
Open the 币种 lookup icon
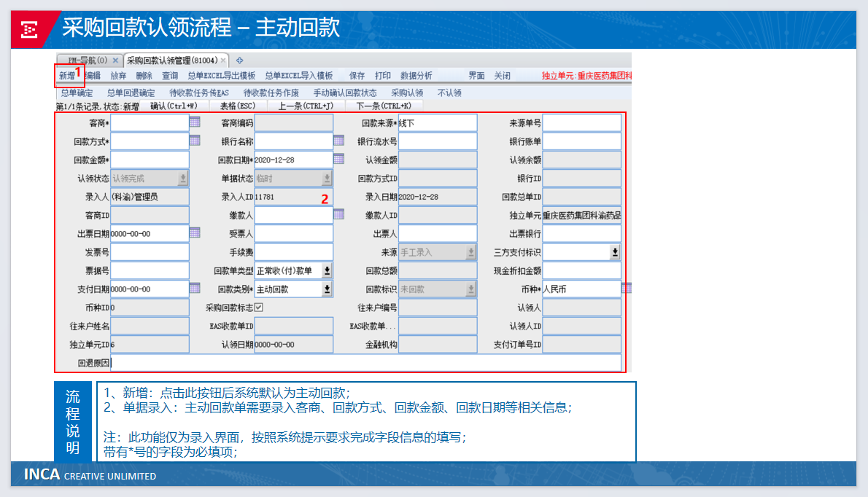coord(627,288)
